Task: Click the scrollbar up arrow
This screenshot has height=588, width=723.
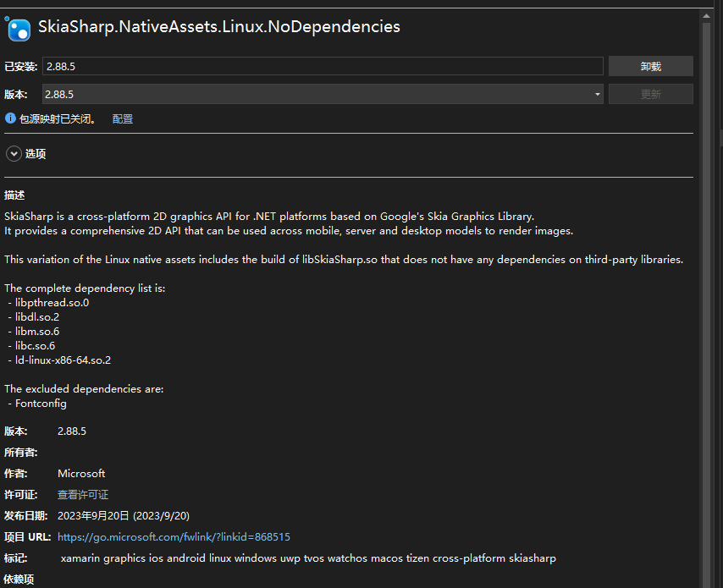Action: point(706,16)
